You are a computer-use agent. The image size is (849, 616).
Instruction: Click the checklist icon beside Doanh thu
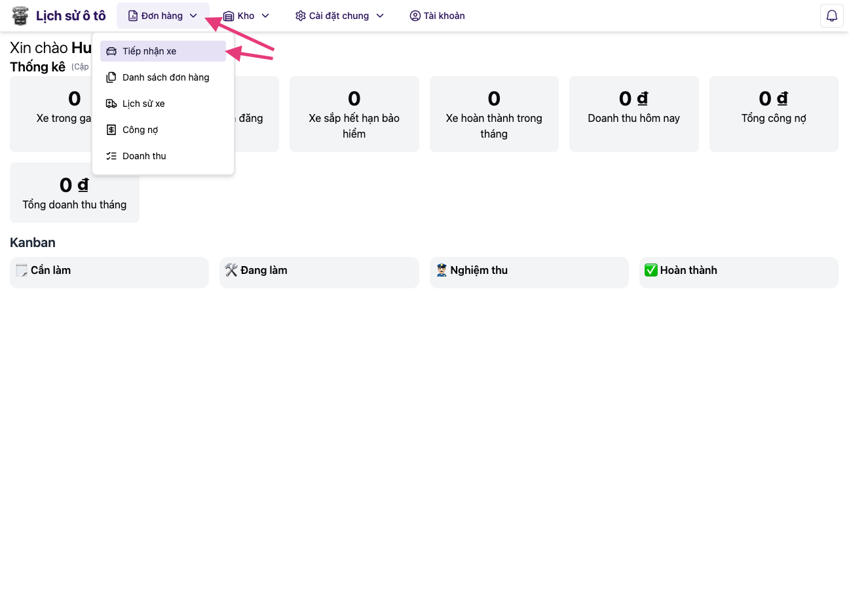(x=111, y=156)
